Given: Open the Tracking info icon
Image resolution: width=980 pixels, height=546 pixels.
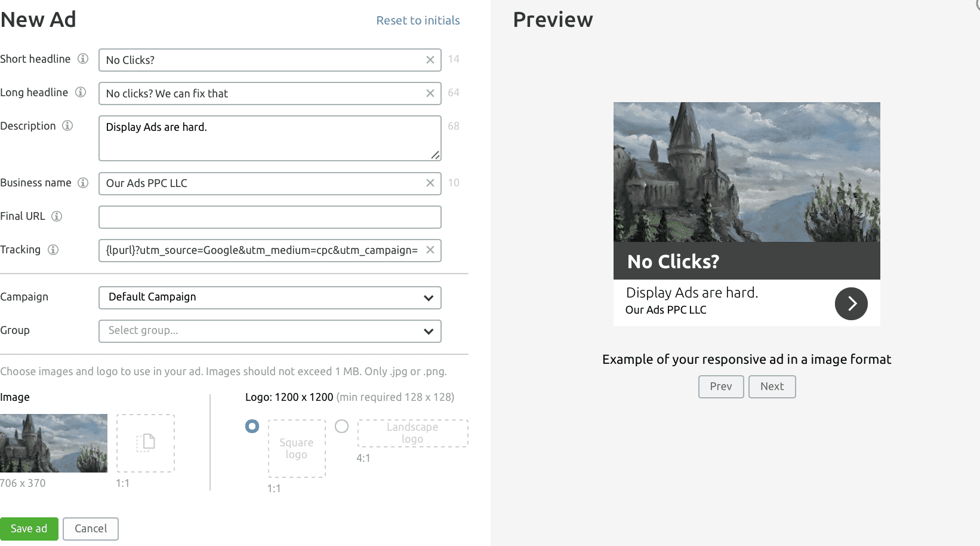Looking at the screenshot, I should tap(53, 250).
